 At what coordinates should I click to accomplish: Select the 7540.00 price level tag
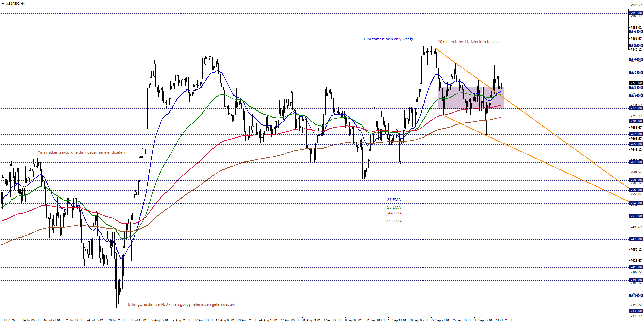(636, 203)
